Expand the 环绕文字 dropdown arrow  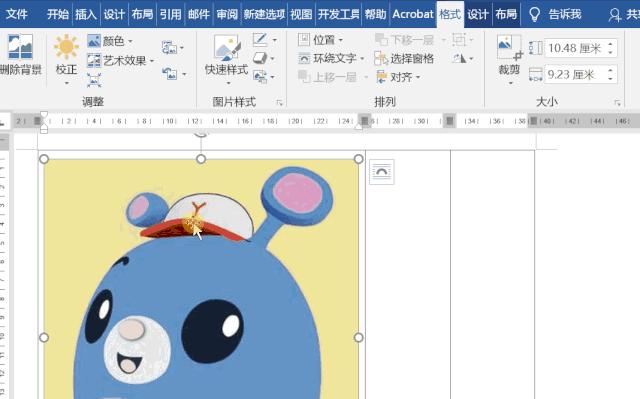pyautogui.click(x=362, y=59)
